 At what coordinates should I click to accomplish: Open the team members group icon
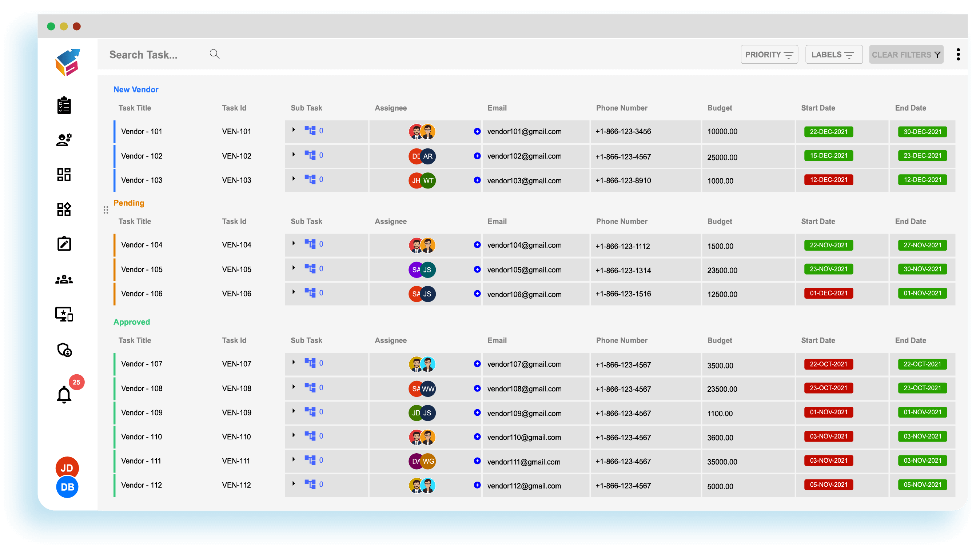[64, 280]
